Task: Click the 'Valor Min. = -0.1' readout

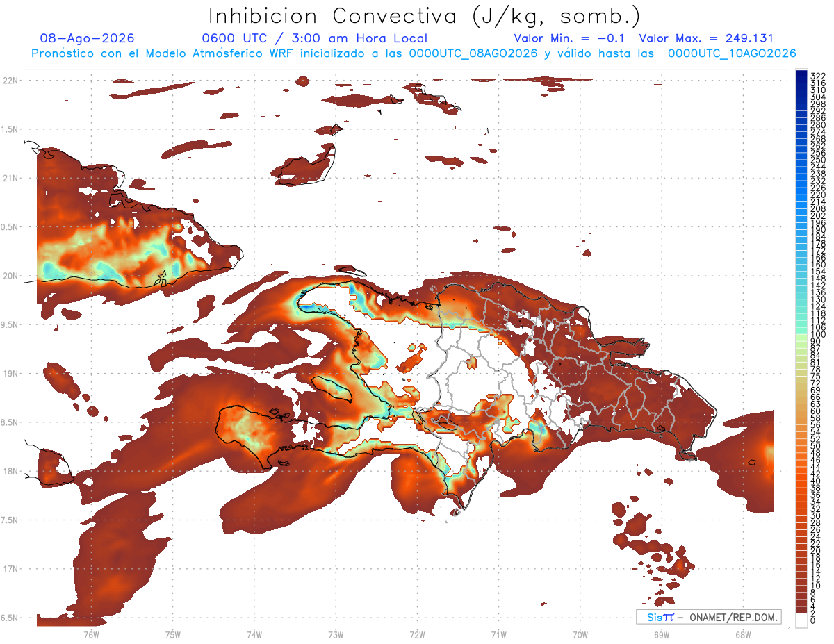Action: 570,38
